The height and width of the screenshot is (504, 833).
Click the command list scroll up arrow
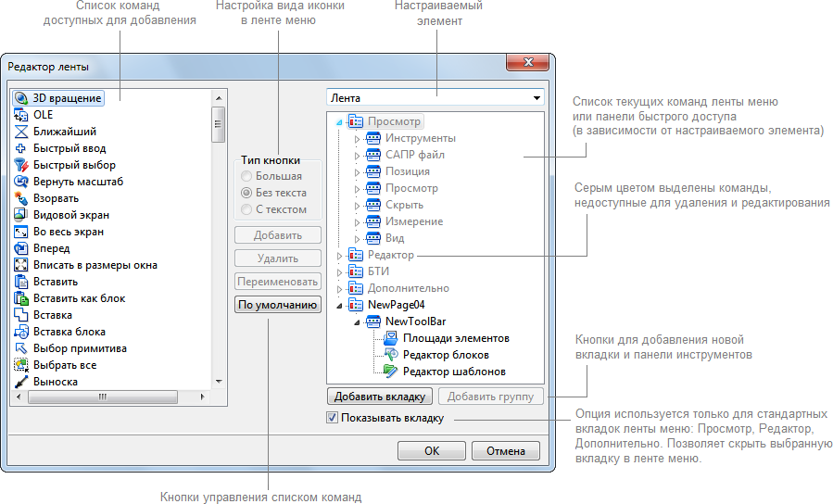coord(219,98)
